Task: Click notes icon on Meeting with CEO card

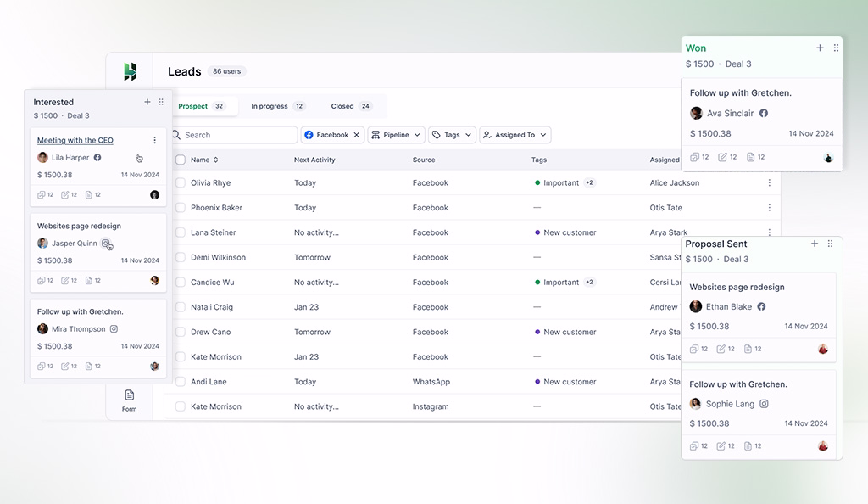Action: tap(64, 195)
